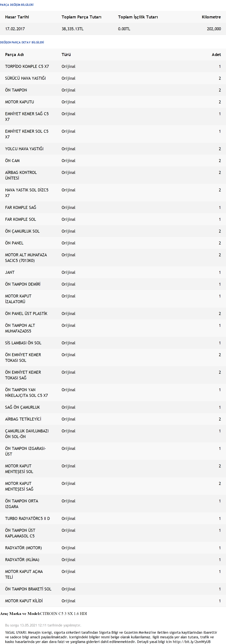Select the 17.02.2017 damage date cell
The width and height of the screenshot is (226, 644).
click(15, 29)
